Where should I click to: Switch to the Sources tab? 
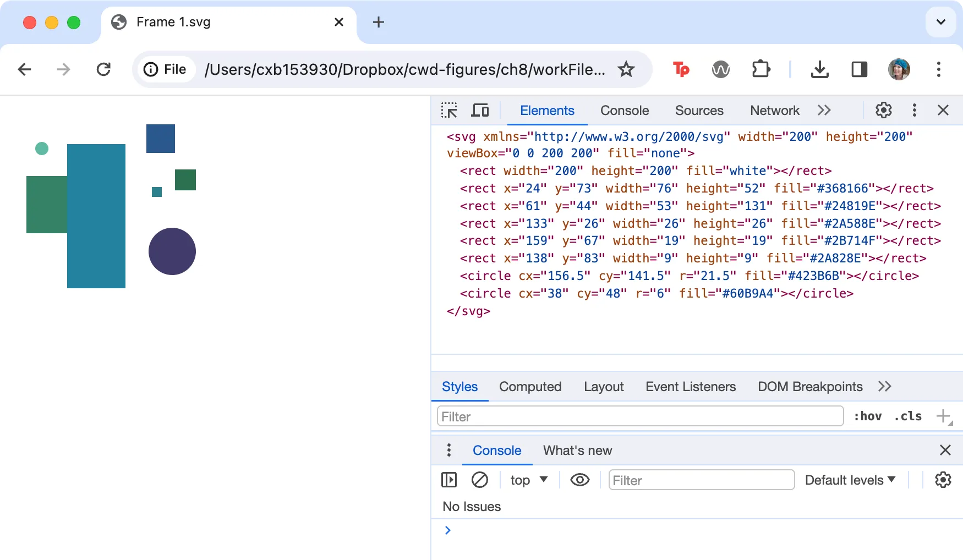[x=699, y=110]
